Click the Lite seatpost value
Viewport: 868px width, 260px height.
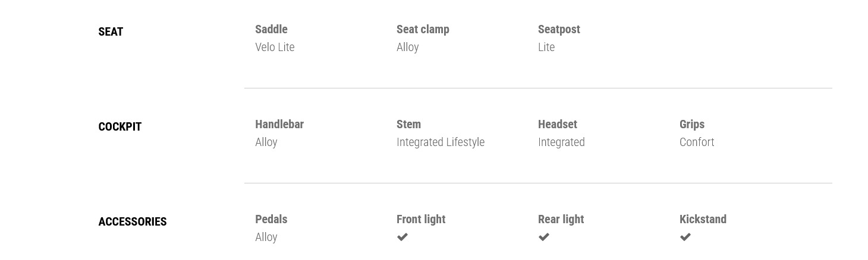(546, 47)
